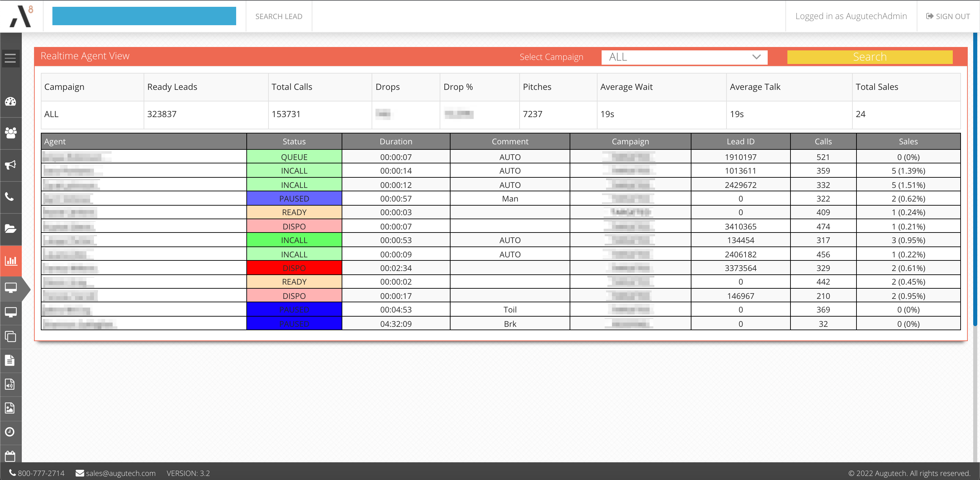Viewport: 980px width, 480px height.
Task: Open the ALL campaign combo box
Action: (x=684, y=57)
